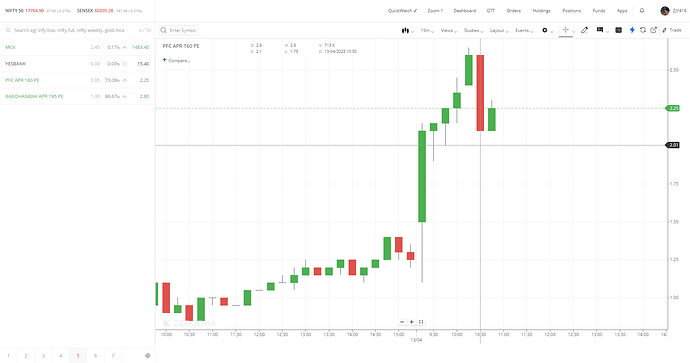Switch to watchlist tab 6
The height and width of the screenshot is (363, 690).
[95, 356]
